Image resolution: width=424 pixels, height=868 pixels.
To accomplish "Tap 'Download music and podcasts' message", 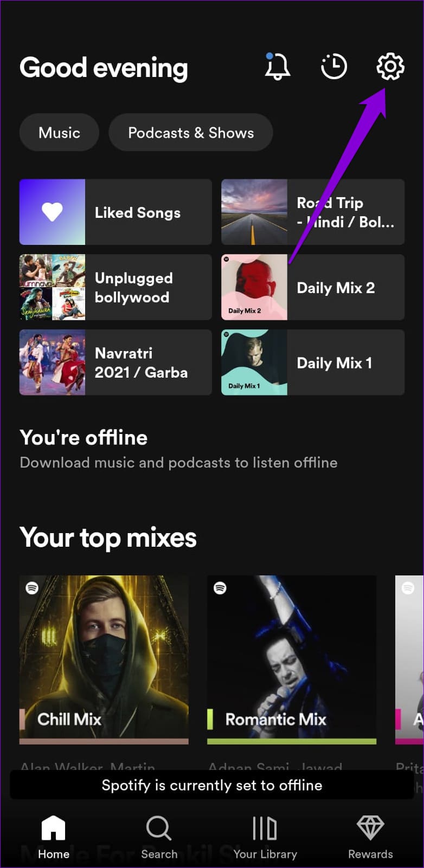I will tap(178, 463).
